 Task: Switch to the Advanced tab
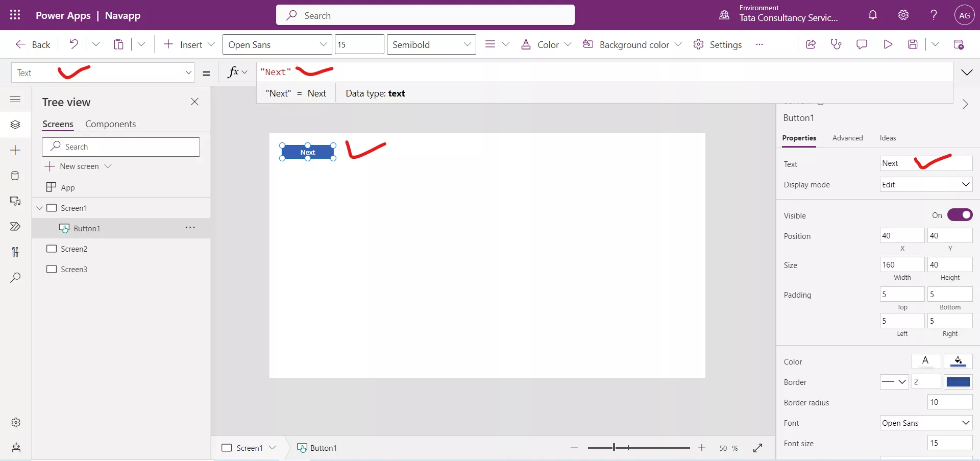click(847, 138)
